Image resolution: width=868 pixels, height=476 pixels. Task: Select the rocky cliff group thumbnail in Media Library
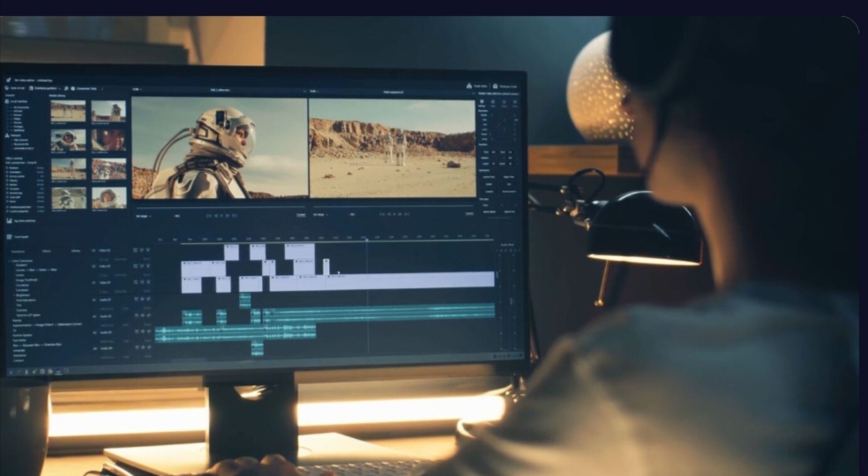tap(108, 169)
